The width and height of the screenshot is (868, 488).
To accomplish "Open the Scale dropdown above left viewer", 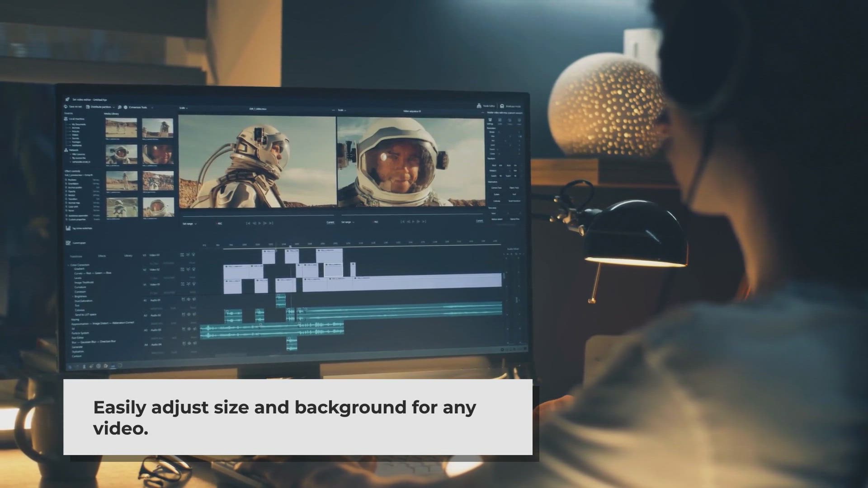I will [x=184, y=108].
